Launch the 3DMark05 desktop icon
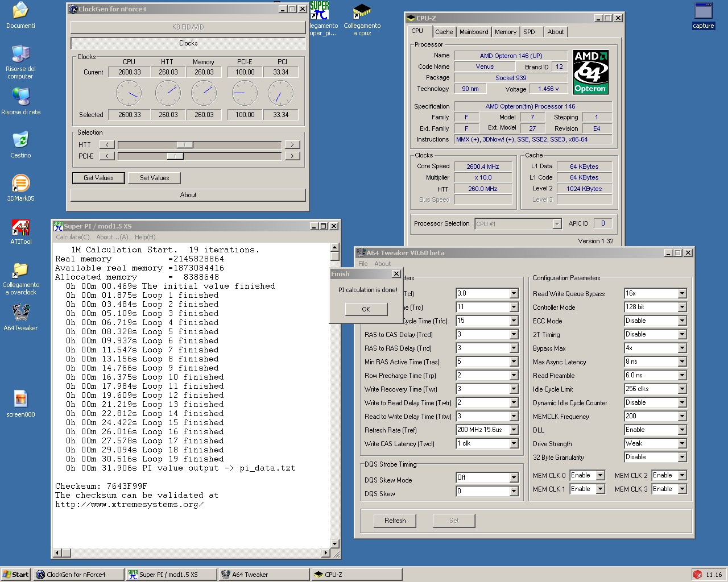This screenshot has width=728, height=582. coord(20,188)
